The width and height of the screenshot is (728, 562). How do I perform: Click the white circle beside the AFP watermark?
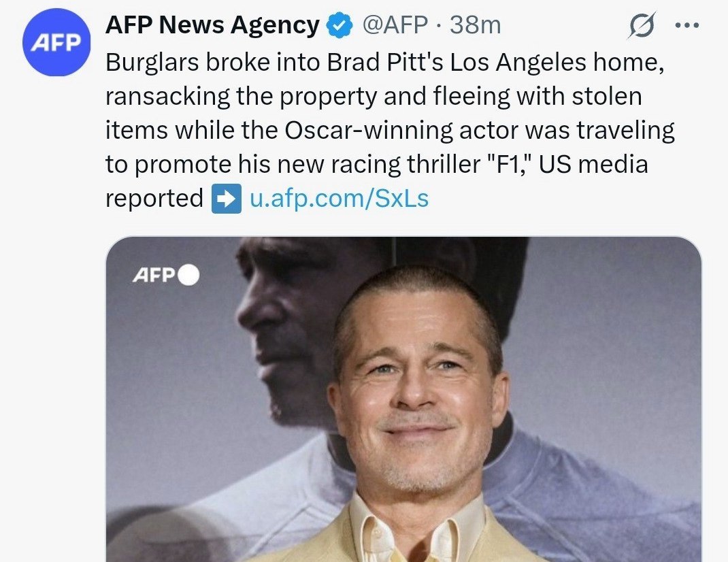[x=188, y=275]
